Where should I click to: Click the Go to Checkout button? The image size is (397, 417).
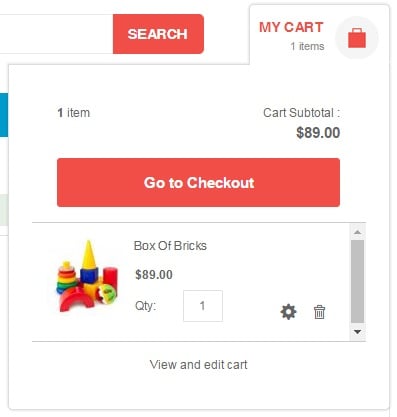[x=199, y=182]
